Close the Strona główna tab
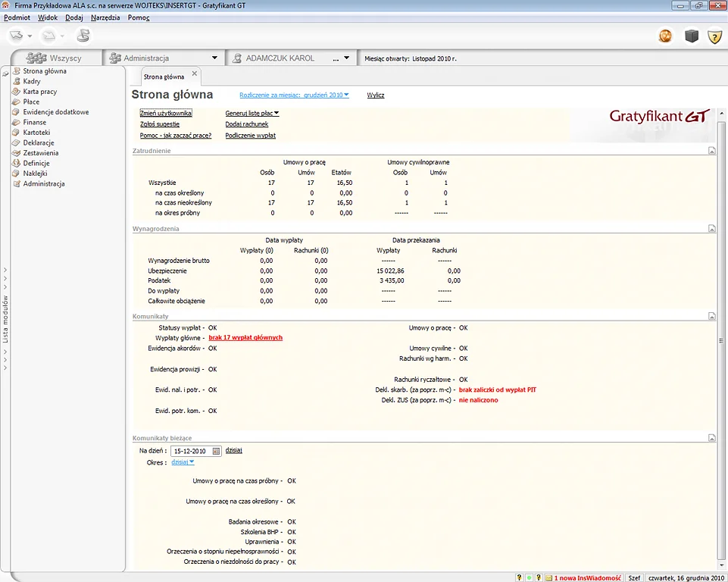Image resolution: width=728 pixels, height=582 pixels. coord(195,74)
